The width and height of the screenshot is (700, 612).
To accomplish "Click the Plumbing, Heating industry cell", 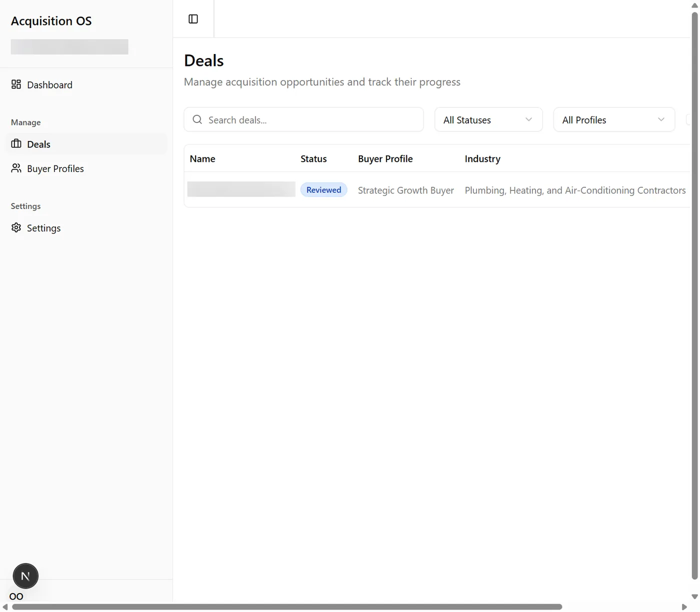I will coord(575,190).
